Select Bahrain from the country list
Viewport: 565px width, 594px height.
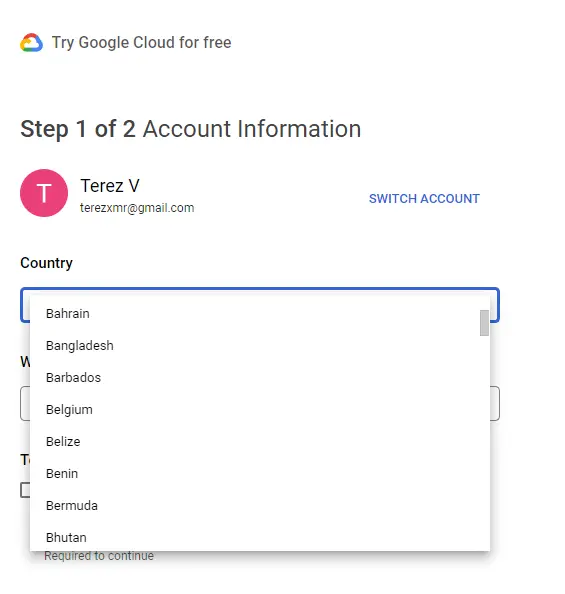tap(260, 314)
